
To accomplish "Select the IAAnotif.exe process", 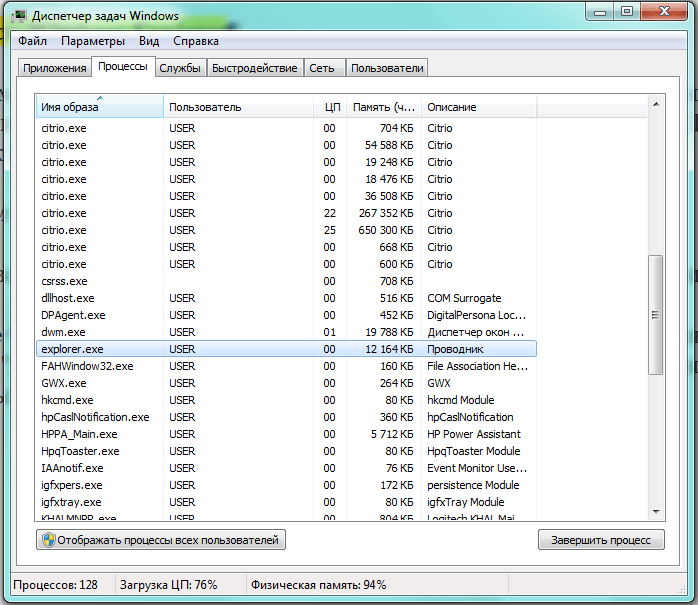I will click(x=286, y=468).
